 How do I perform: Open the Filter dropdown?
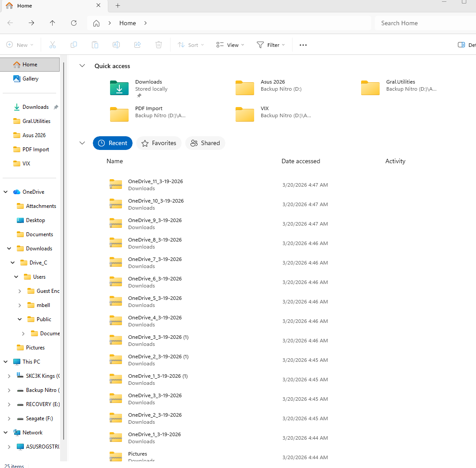click(x=271, y=45)
